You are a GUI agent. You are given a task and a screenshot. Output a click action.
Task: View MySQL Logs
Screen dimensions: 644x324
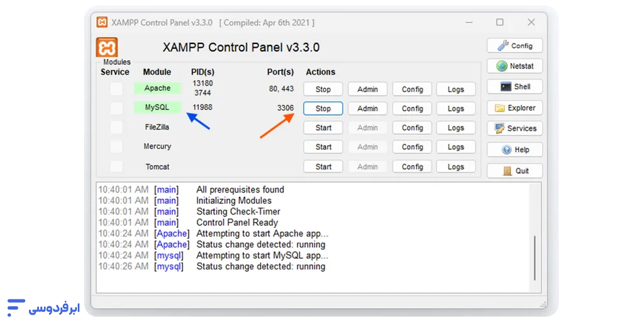456,108
